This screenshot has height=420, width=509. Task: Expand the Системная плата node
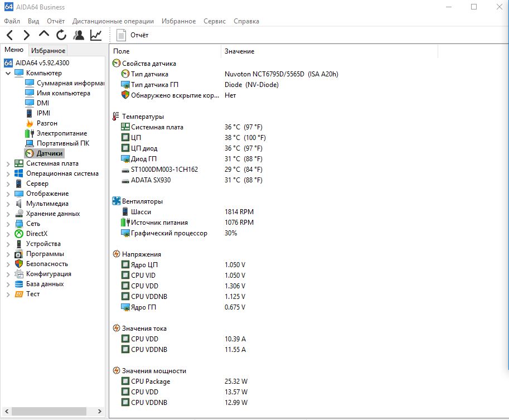click(8, 164)
